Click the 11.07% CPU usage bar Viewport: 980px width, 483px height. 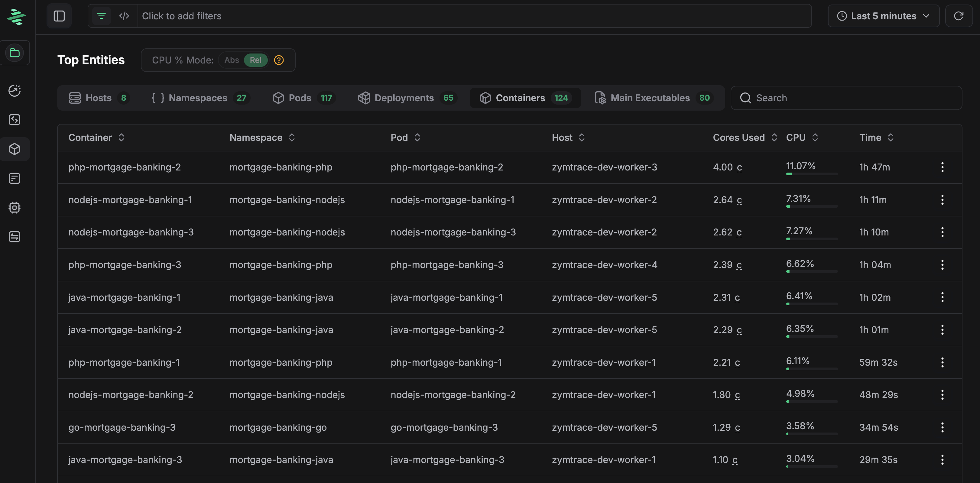point(811,174)
